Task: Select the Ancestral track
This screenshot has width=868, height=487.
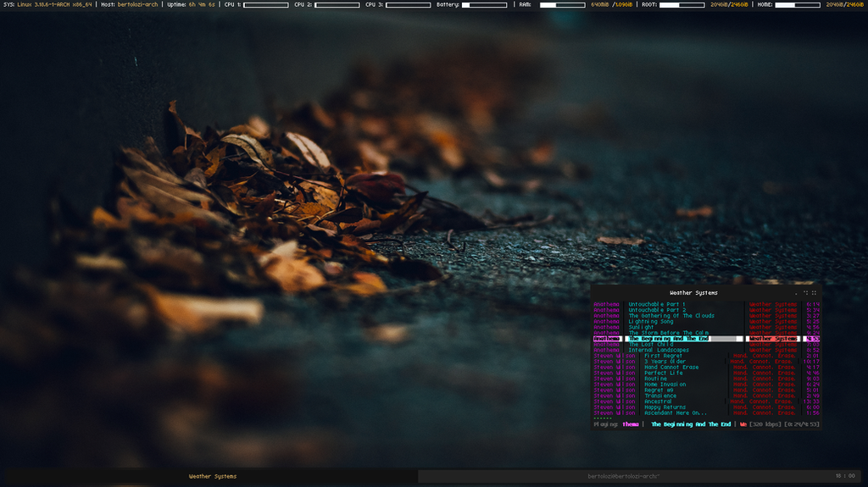Action: 658,401
